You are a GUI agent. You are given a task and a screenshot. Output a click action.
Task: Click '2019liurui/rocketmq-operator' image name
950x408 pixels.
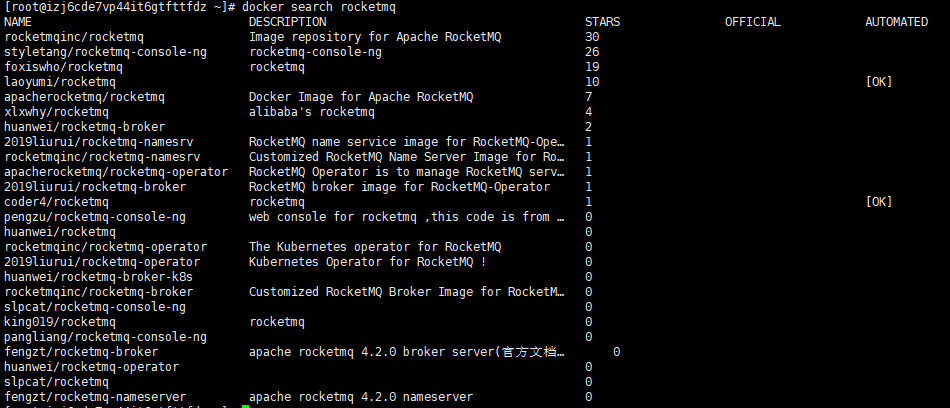tap(101, 262)
